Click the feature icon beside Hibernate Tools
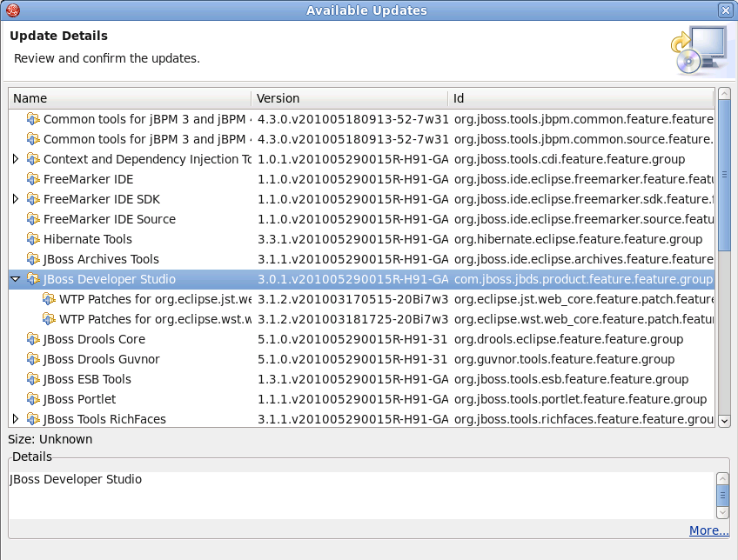Screen dimensions: 738x560 click(33, 239)
